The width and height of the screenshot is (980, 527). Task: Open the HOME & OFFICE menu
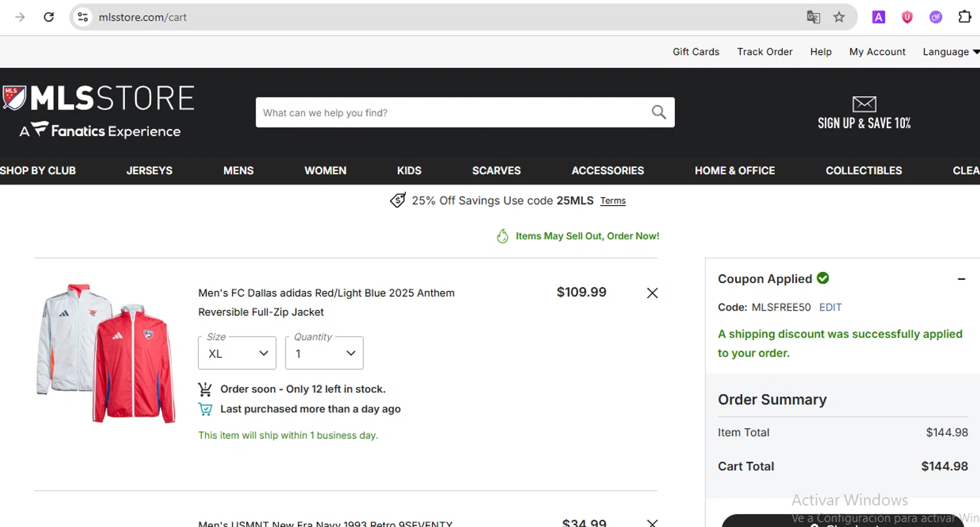coord(735,171)
